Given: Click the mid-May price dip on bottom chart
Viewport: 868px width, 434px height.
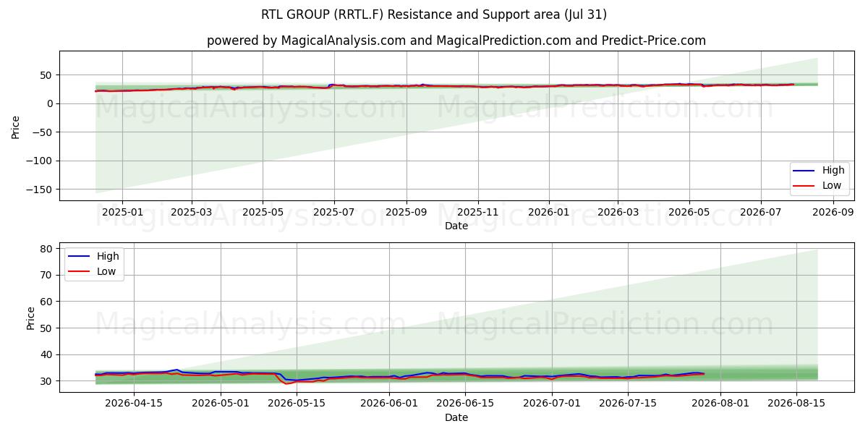Looking at the screenshot, I should 286,383.
